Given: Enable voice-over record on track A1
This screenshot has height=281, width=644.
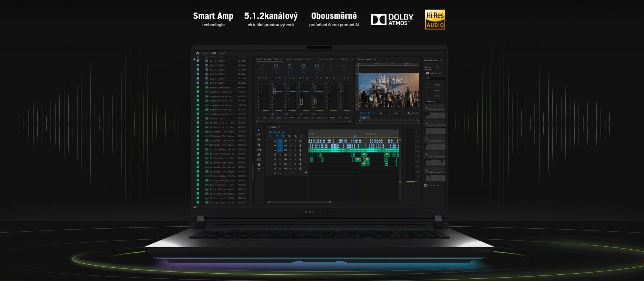Looking at the screenshot, I should [x=300, y=141].
